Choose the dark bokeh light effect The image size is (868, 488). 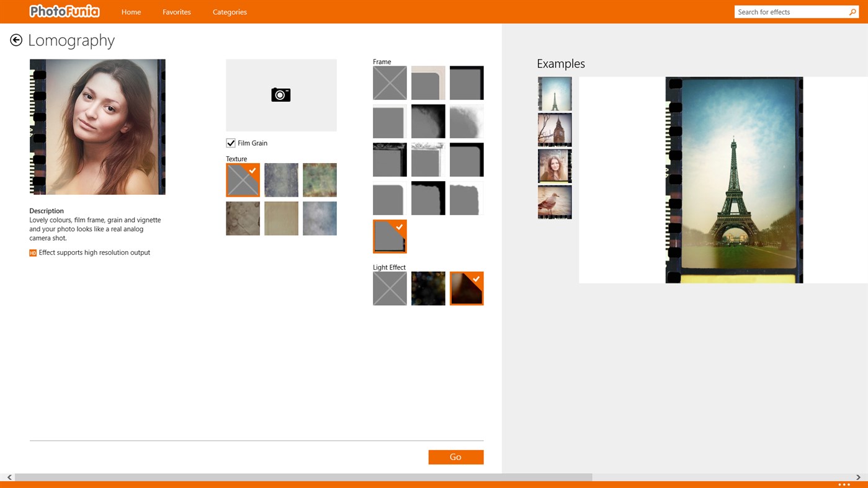[428, 288]
